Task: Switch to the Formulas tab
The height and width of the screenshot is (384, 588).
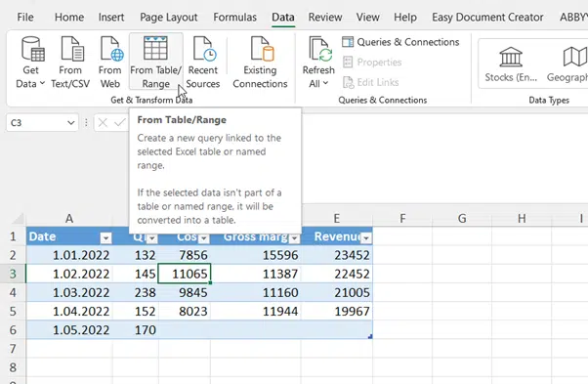Action: pos(235,18)
